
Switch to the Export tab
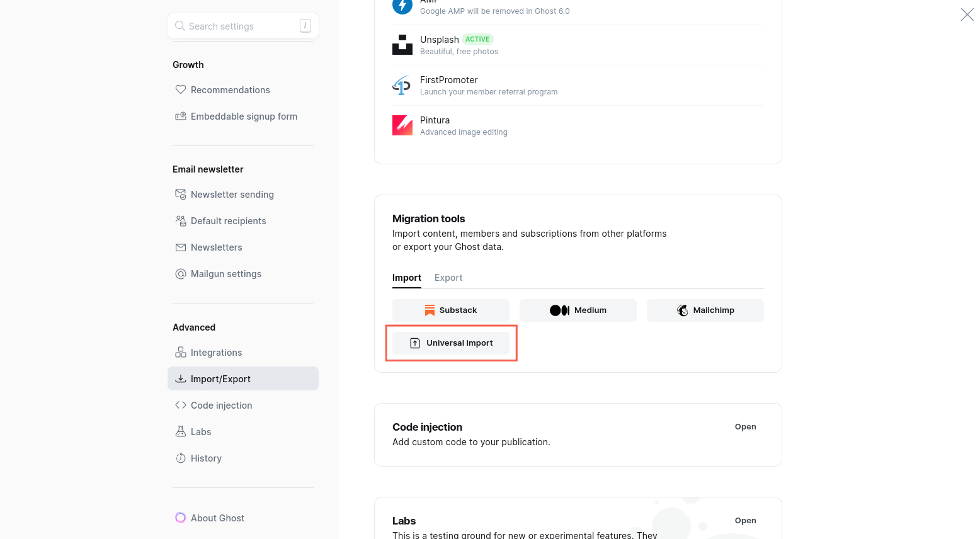[x=448, y=278]
